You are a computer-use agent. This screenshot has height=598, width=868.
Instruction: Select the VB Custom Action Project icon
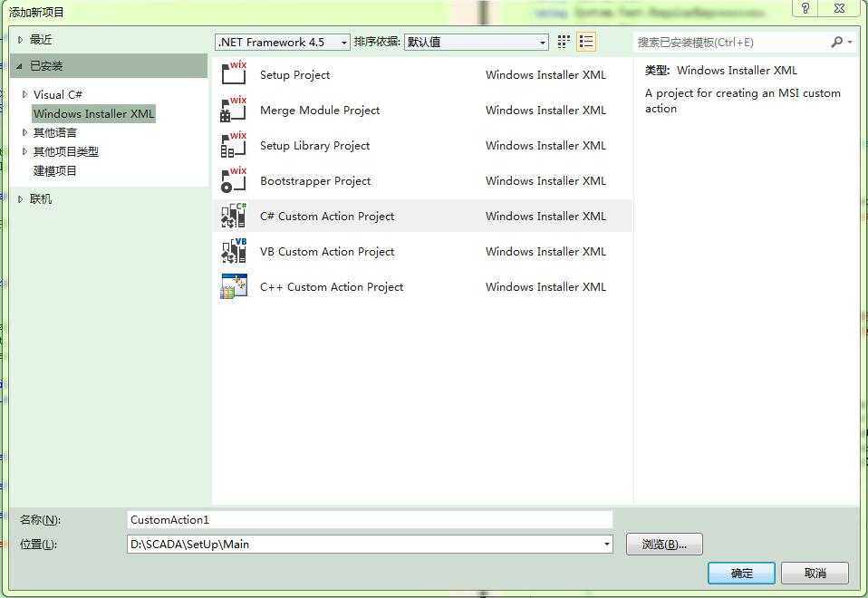234,251
